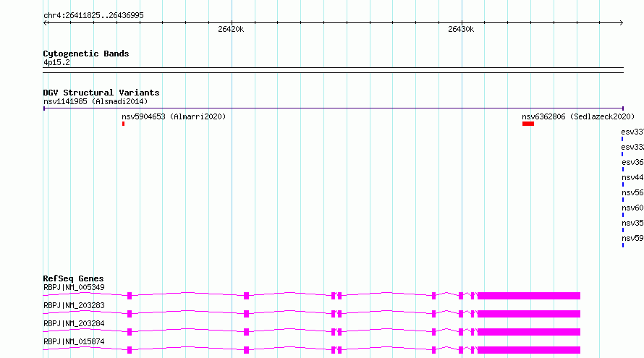This screenshot has width=644, height=358.
Task: Select the RefSeq Genes track title
Action: click(73, 278)
